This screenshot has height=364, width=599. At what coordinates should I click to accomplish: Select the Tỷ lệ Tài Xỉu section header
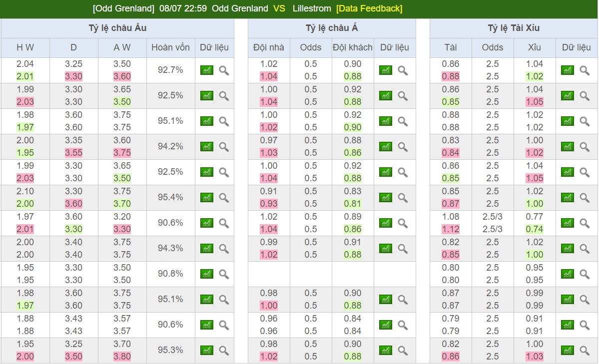coord(514,28)
